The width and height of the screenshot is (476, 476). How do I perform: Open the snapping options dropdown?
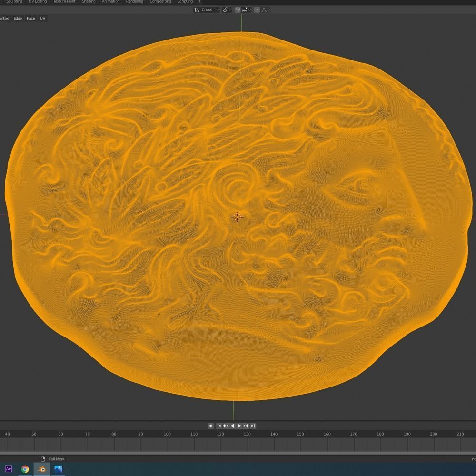(247, 10)
